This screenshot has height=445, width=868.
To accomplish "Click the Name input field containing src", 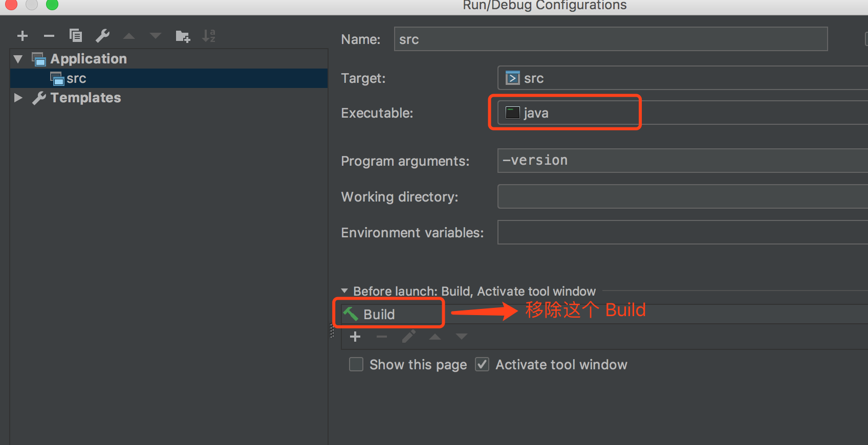I will coord(611,39).
